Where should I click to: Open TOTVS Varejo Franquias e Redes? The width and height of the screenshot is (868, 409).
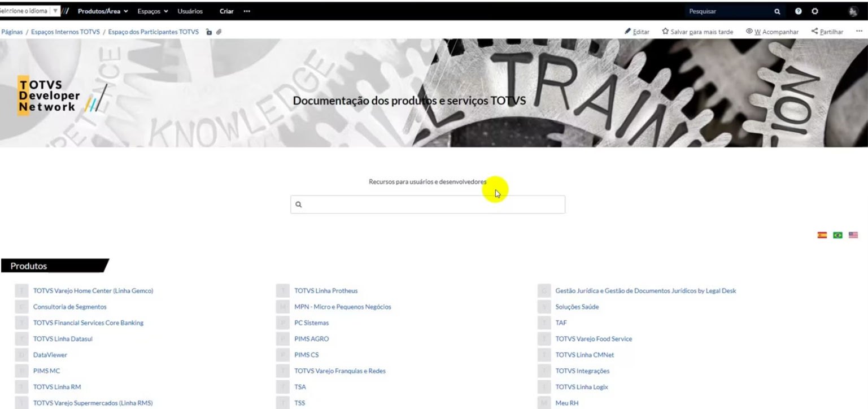[340, 371]
